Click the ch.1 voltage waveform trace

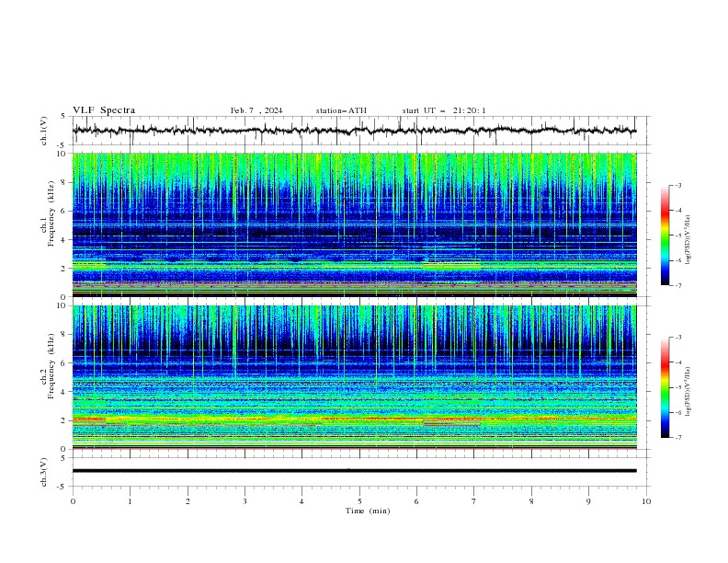pos(354,131)
